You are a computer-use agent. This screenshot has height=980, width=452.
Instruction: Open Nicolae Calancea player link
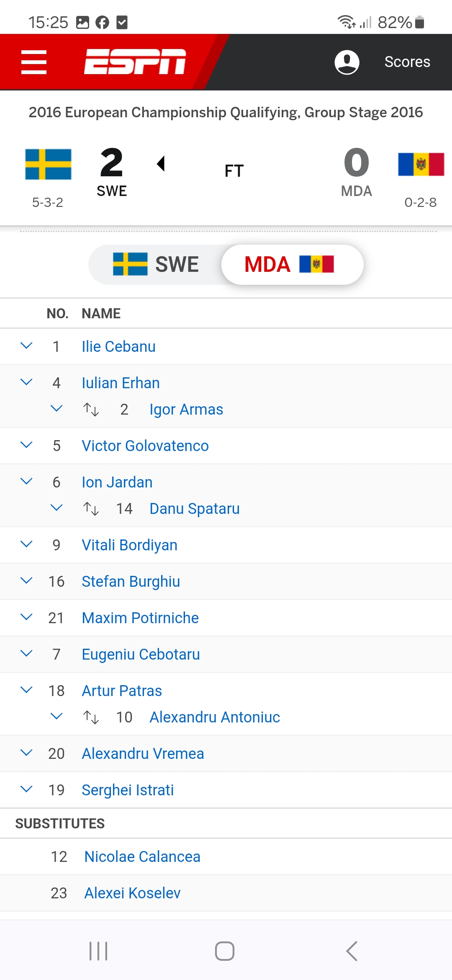pos(142,856)
